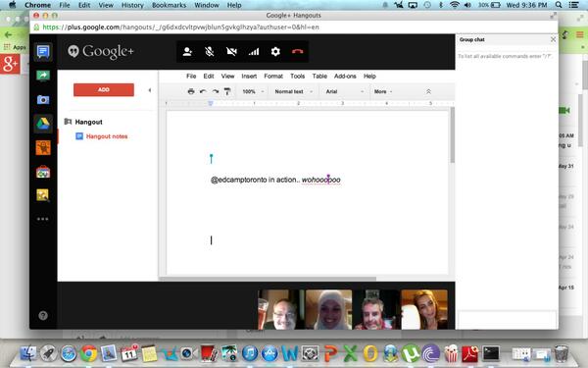Select the man with drink video thumbnail
588x368 pixels.
pos(281,309)
